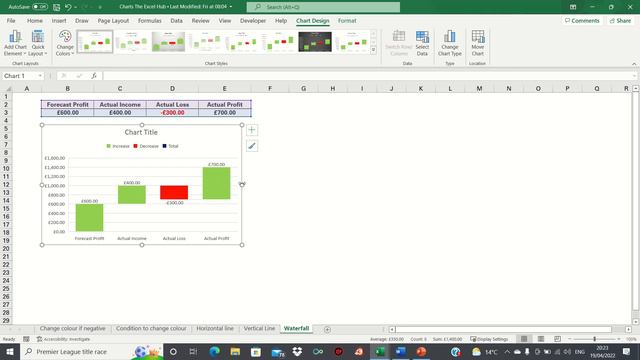The image size is (640, 360).
Task: Switch to Change colour if negative sheet
Action: [72, 329]
